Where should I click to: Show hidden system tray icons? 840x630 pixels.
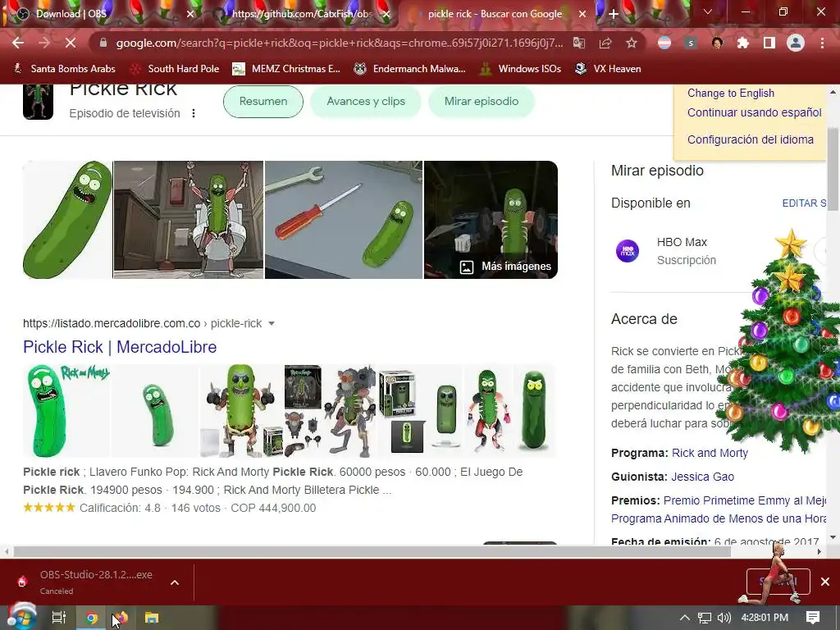[685, 618]
